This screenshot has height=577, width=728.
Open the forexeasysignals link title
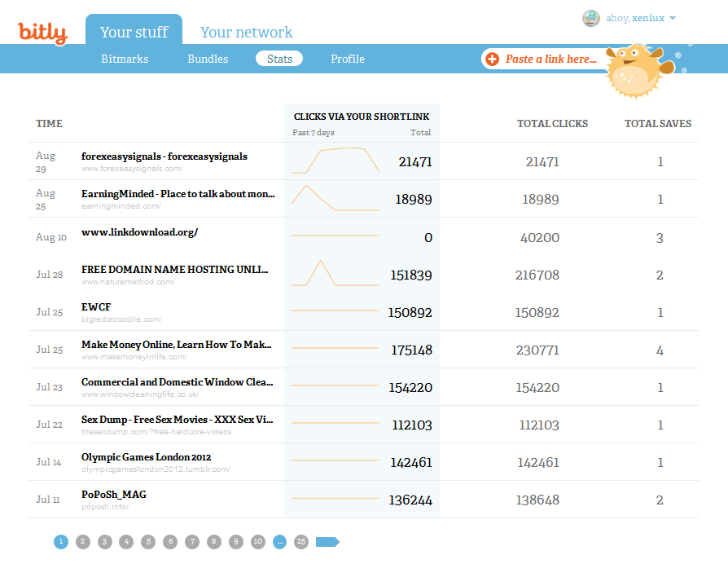click(x=164, y=156)
